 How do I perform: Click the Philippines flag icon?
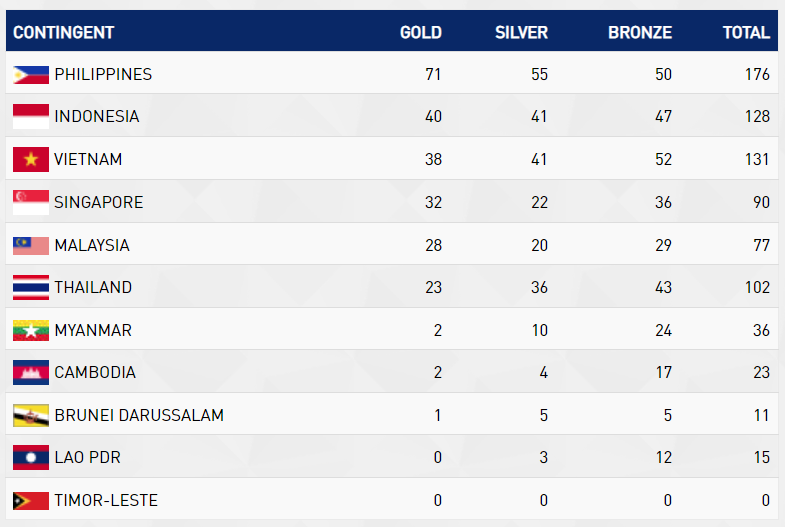click(31, 75)
